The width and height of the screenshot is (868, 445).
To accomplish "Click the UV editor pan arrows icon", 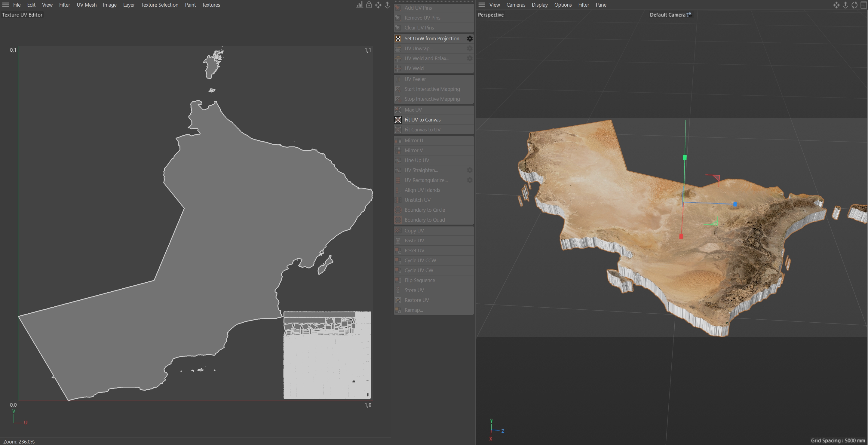I will pos(378,5).
